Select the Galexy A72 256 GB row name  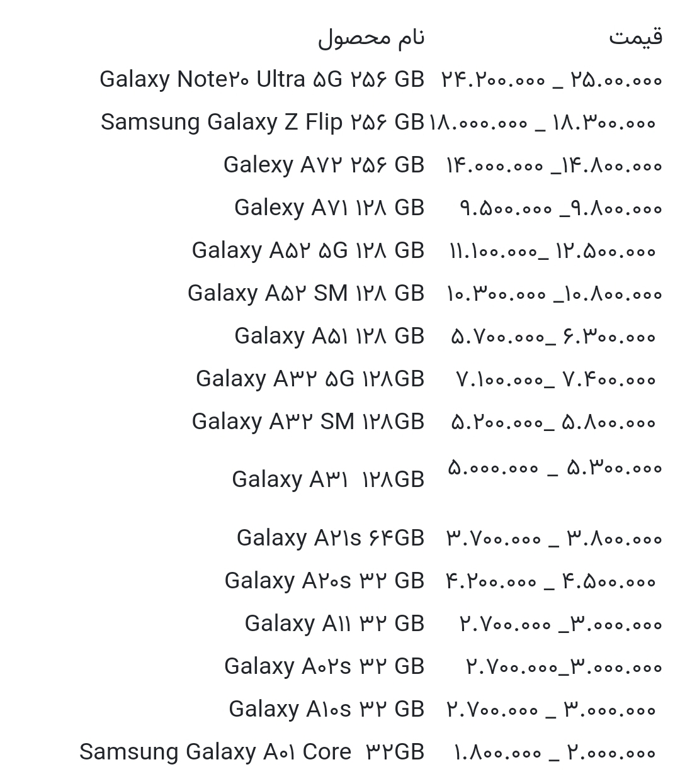coord(324,165)
